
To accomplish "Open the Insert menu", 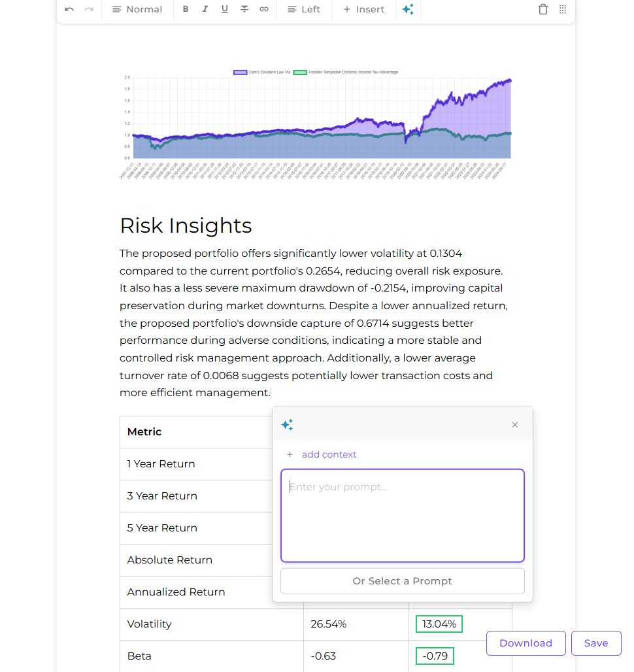I will 363,9.
